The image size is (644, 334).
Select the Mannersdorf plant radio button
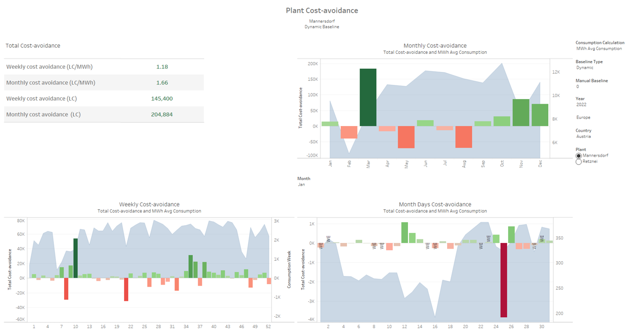coord(578,156)
